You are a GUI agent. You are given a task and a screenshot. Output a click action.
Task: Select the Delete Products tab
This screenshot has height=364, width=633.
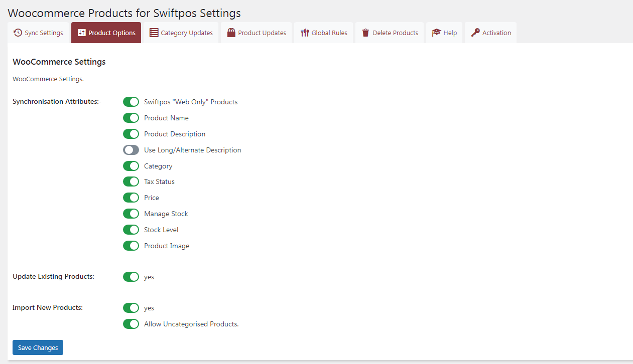pos(390,33)
